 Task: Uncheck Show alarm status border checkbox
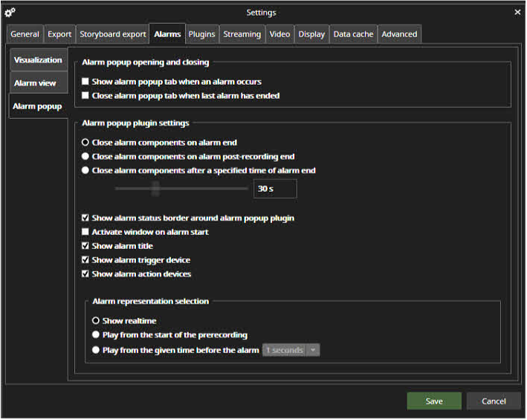85,219
